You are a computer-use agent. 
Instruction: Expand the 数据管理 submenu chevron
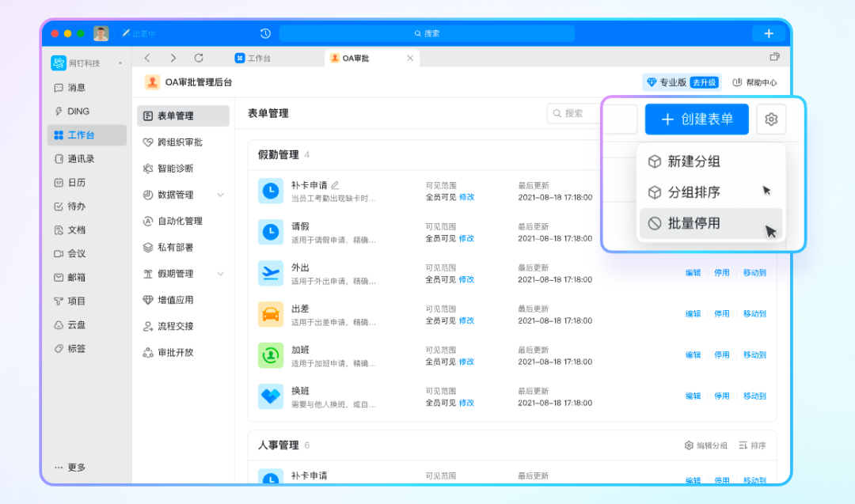coord(220,195)
